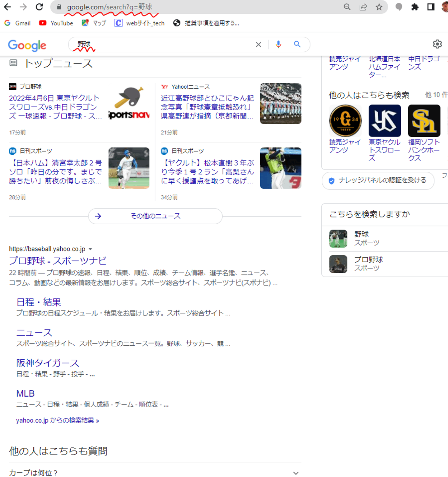Click yahoo.co.jp からの検索結果 link
448x477 pixels.
coord(58,420)
